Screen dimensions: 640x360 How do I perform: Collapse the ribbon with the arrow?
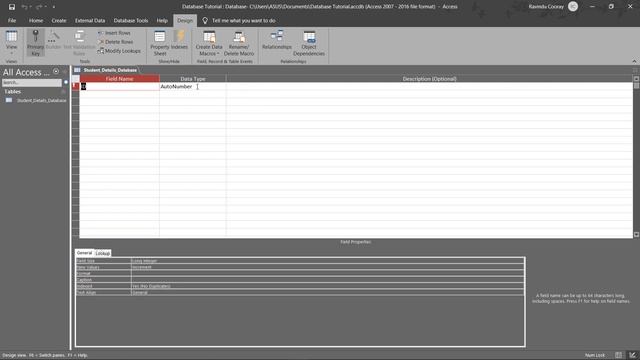coord(634,61)
